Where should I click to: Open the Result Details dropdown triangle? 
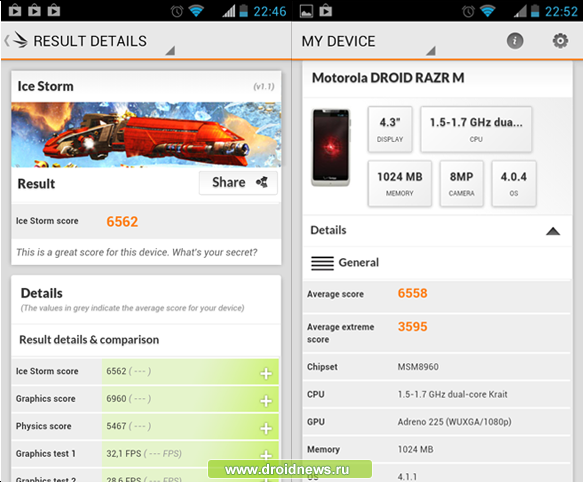click(170, 51)
